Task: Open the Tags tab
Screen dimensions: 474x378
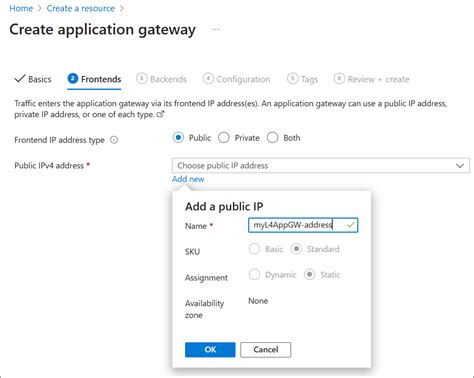Action: click(x=303, y=79)
